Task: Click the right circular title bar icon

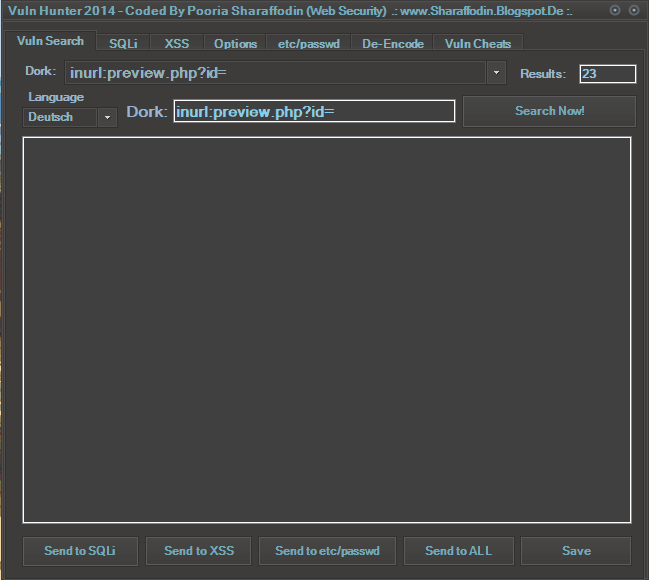Action: pos(634,10)
